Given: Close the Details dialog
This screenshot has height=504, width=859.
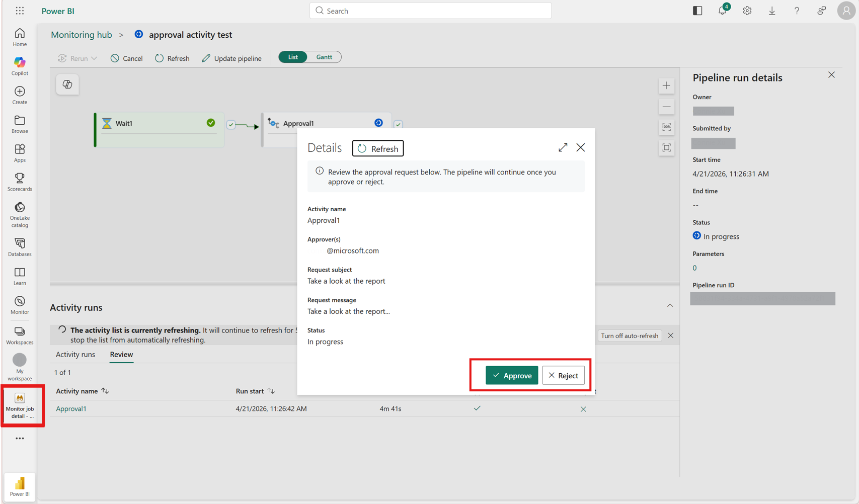Looking at the screenshot, I should point(581,147).
